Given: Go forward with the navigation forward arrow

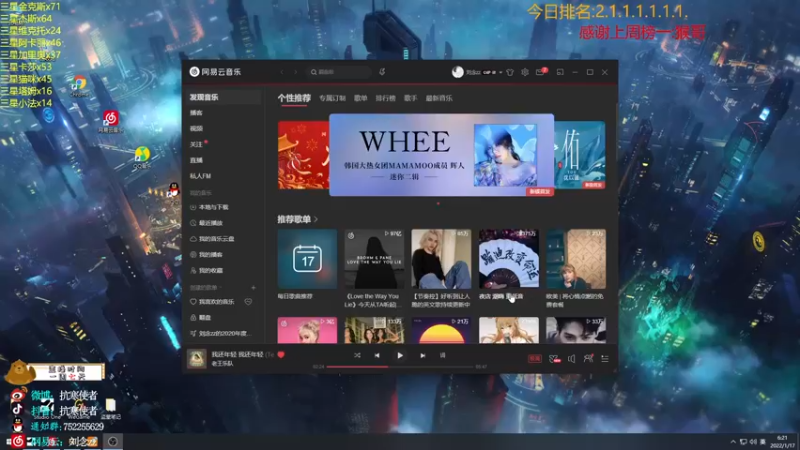Looking at the screenshot, I should tap(295, 72).
